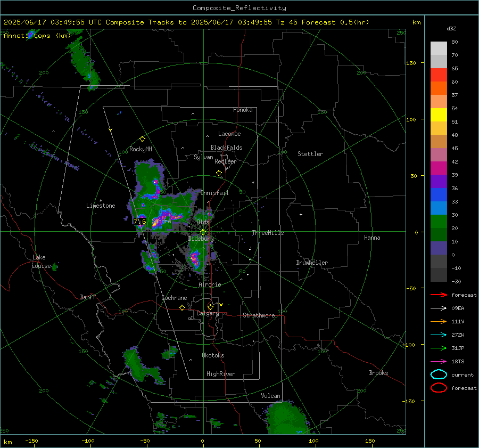Click the yellow radar marker near RockyMH
The height and width of the screenshot is (448, 479).
142,139
